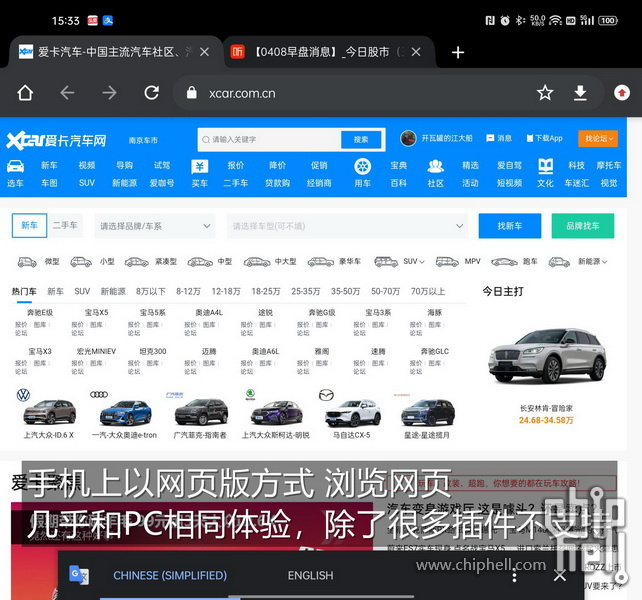Close the 0408早盘消息 tab
This screenshot has width=642, height=600.
(x=416, y=52)
